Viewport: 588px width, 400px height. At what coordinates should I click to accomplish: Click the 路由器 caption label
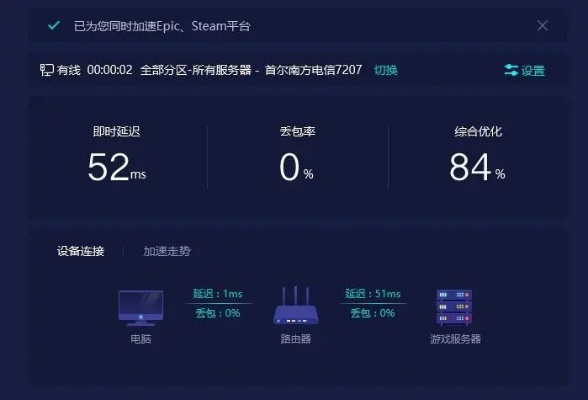click(296, 339)
